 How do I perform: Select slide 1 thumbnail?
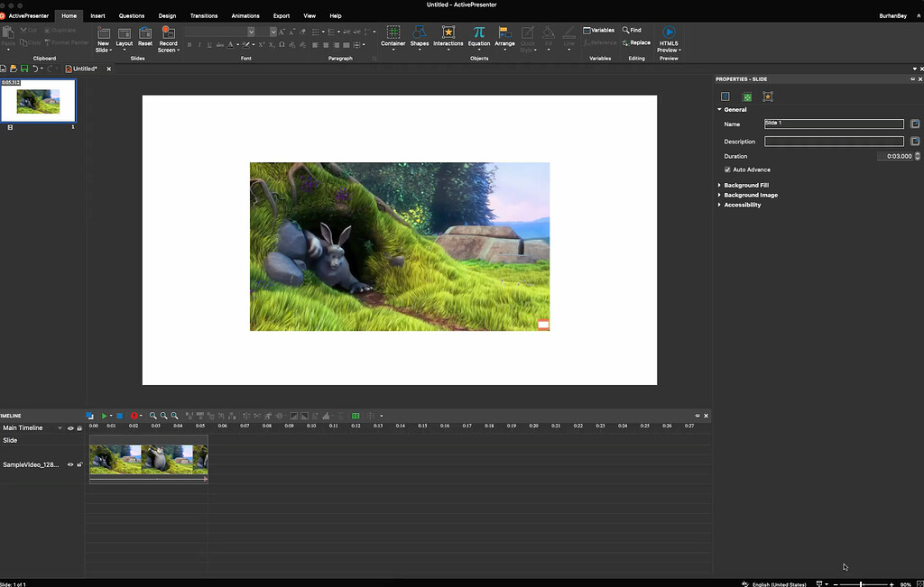click(x=38, y=101)
